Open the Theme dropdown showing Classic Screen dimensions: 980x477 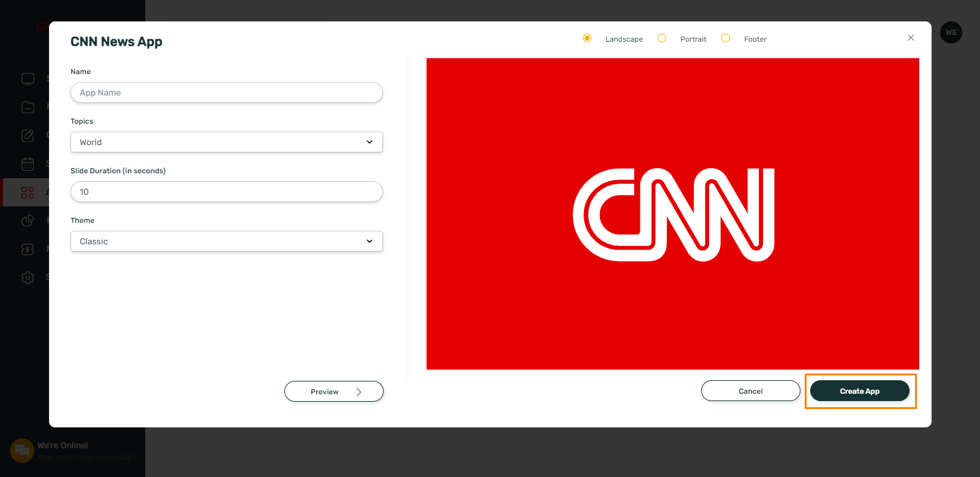[227, 241]
